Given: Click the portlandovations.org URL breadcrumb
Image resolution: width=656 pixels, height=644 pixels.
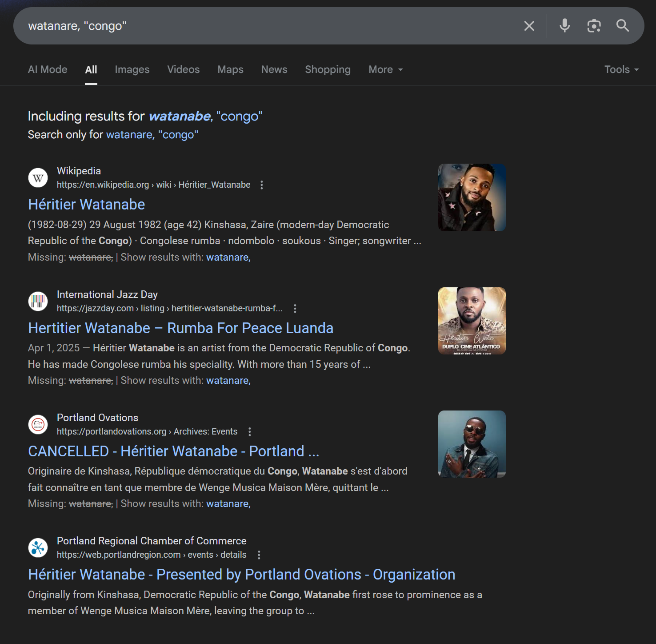Looking at the screenshot, I should coord(147,431).
